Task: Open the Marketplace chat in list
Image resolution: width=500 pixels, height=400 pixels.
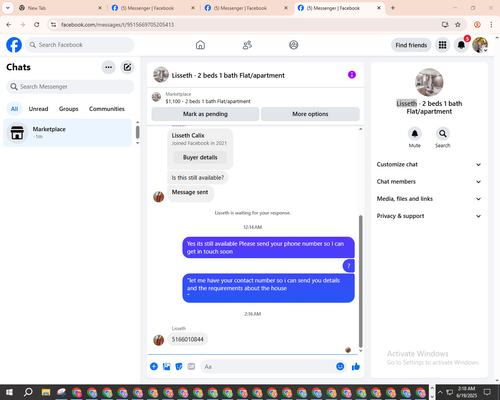Action: pos(67,133)
